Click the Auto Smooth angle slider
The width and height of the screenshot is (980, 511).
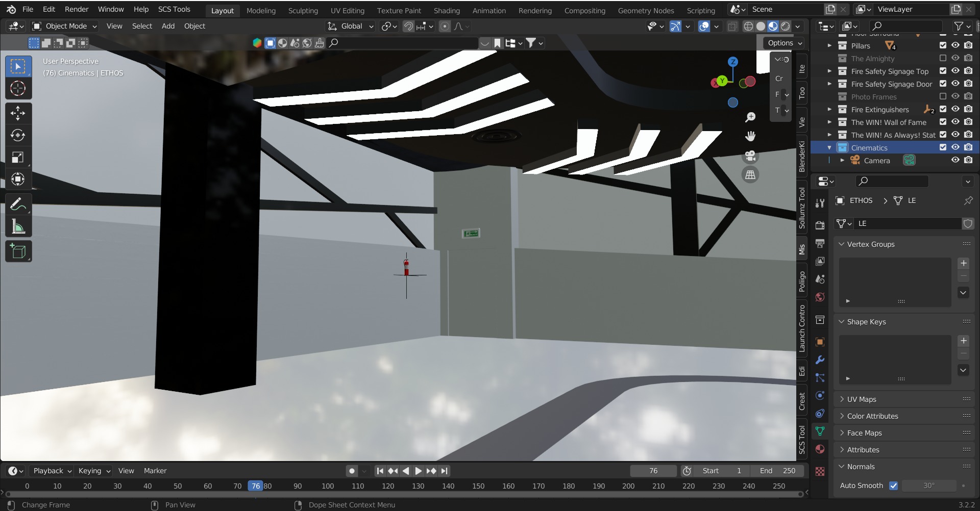pos(929,486)
